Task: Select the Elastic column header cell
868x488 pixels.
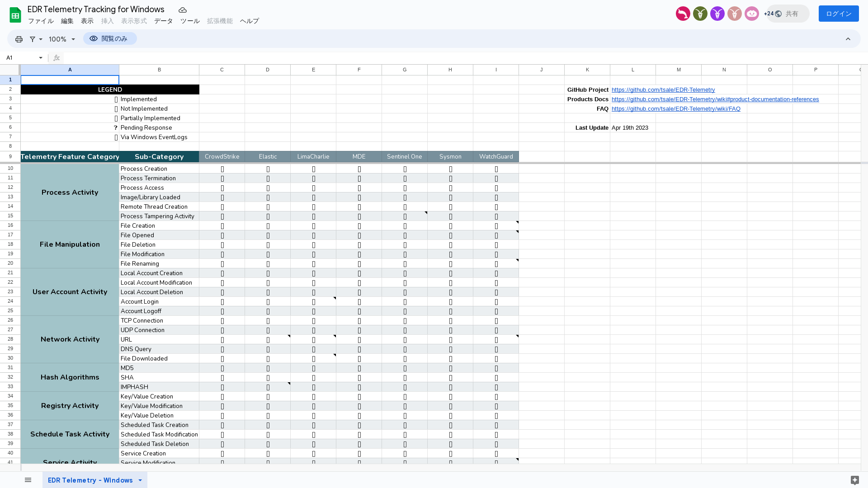Action: 268,157
